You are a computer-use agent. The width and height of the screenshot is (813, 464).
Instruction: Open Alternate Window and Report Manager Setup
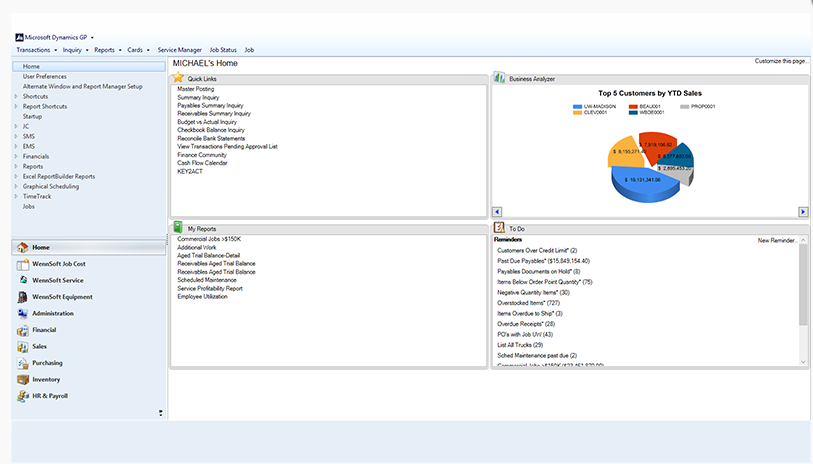click(82, 87)
